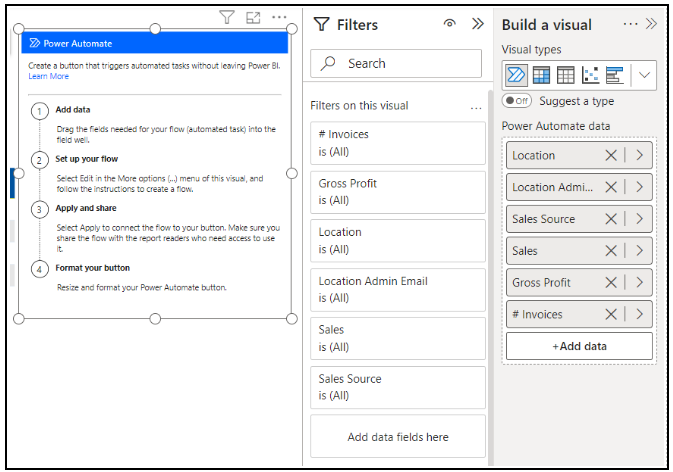Choose the Scatter chart visual type icon
The width and height of the screenshot is (673, 472).
pyautogui.click(x=590, y=75)
